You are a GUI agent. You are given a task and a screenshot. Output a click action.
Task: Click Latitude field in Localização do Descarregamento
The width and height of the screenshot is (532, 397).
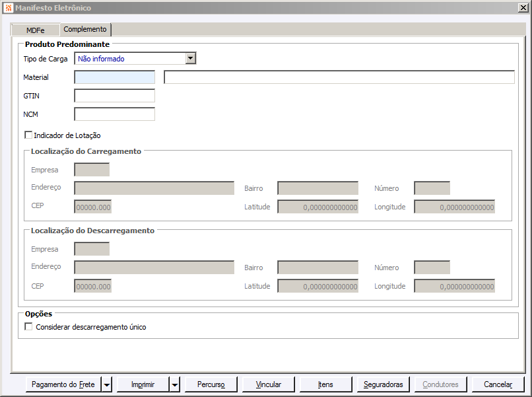[318, 286]
